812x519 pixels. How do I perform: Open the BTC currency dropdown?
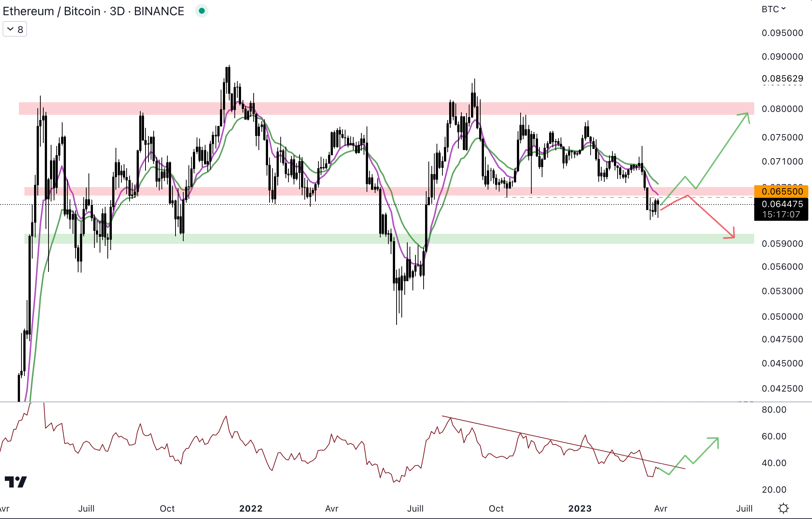point(773,9)
